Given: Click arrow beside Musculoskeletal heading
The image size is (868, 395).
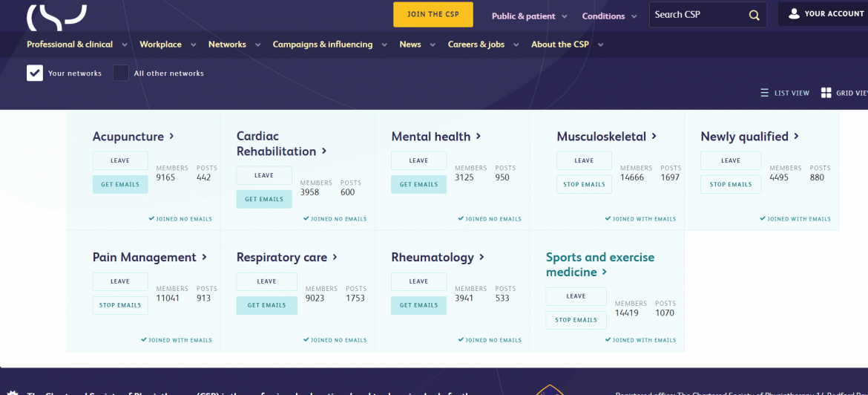Looking at the screenshot, I should click(654, 136).
